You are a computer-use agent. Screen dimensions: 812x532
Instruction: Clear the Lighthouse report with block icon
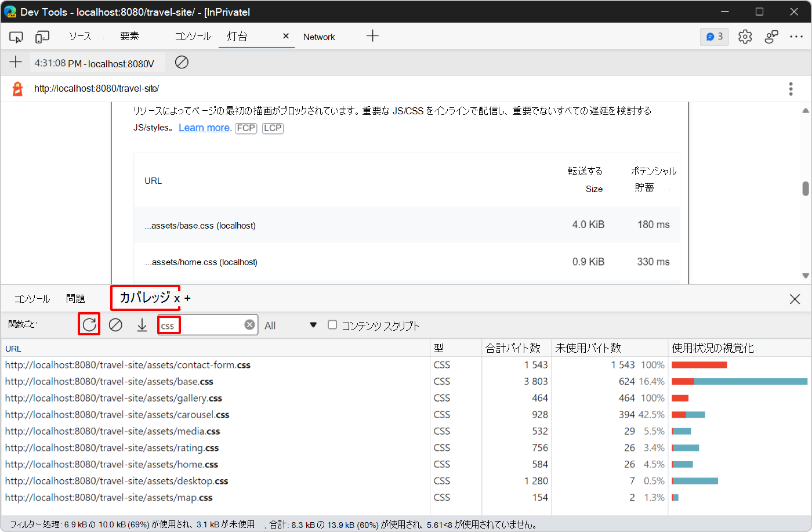[x=182, y=62]
